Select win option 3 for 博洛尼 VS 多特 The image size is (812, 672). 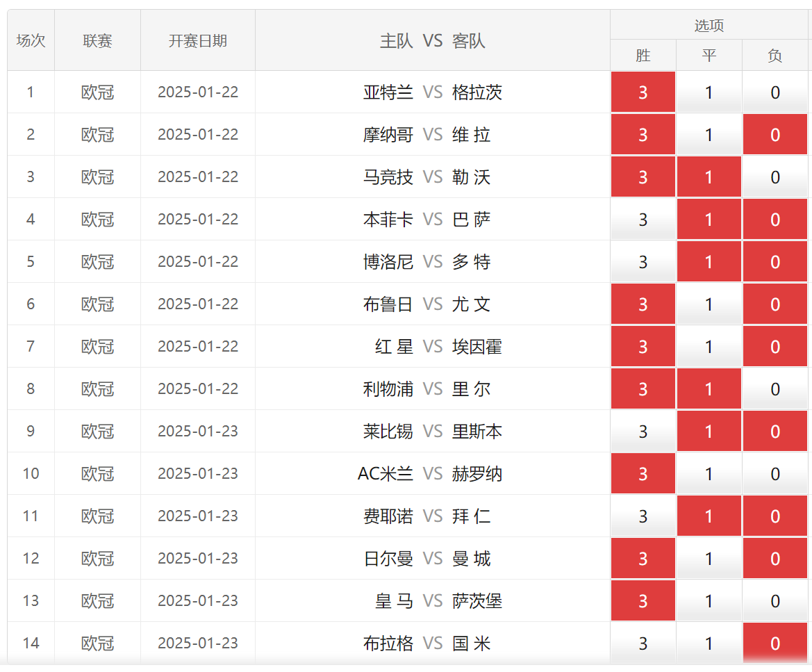pyautogui.click(x=643, y=262)
